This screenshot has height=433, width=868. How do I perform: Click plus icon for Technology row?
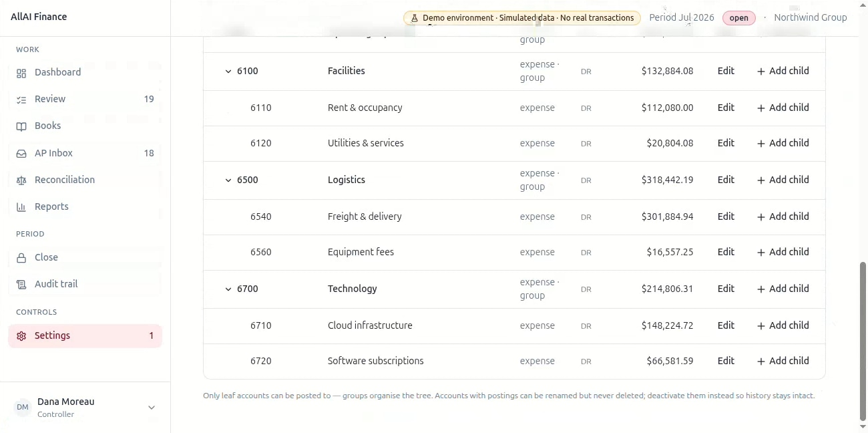[x=761, y=289]
